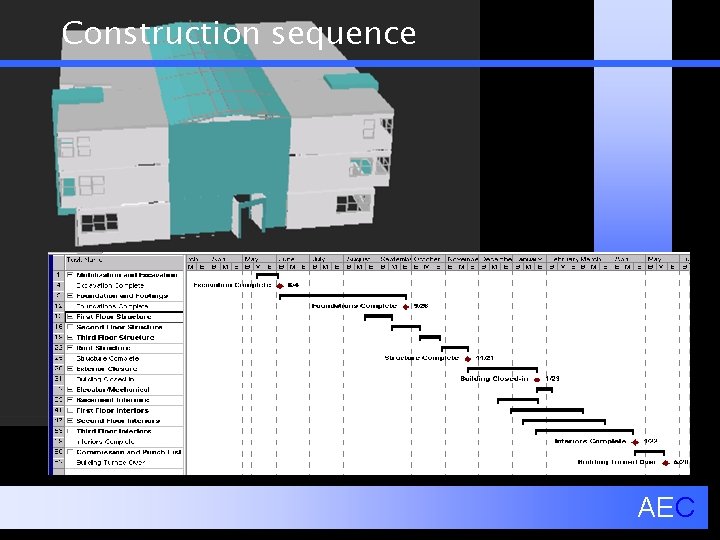Click the Elevator/Mechanical Gantt bar
The image size is (720, 540).
coord(545,390)
